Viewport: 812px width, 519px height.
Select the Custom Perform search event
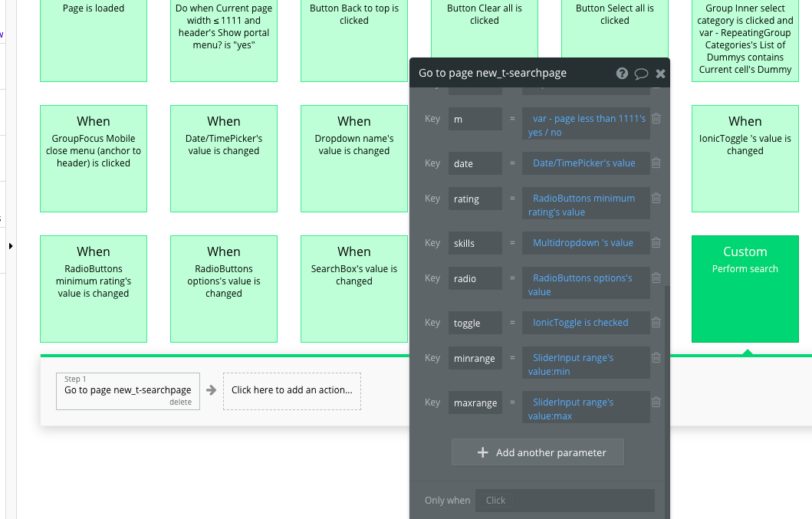[x=745, y=289]
